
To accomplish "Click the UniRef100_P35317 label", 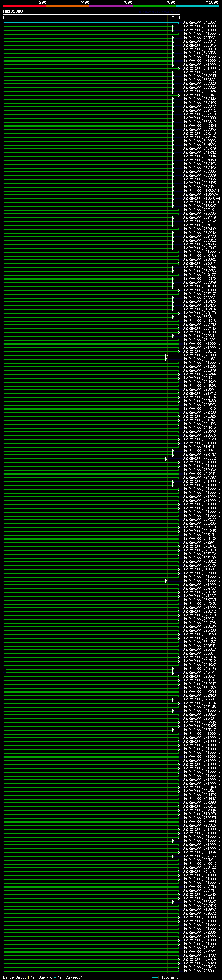I will point(199,730).
